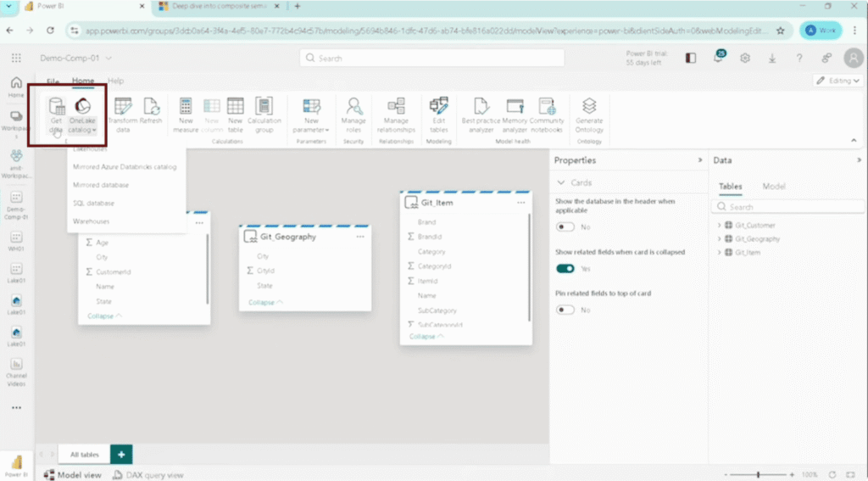Open the notifications bell
This screenshot has height=481, width=868.
719,57
